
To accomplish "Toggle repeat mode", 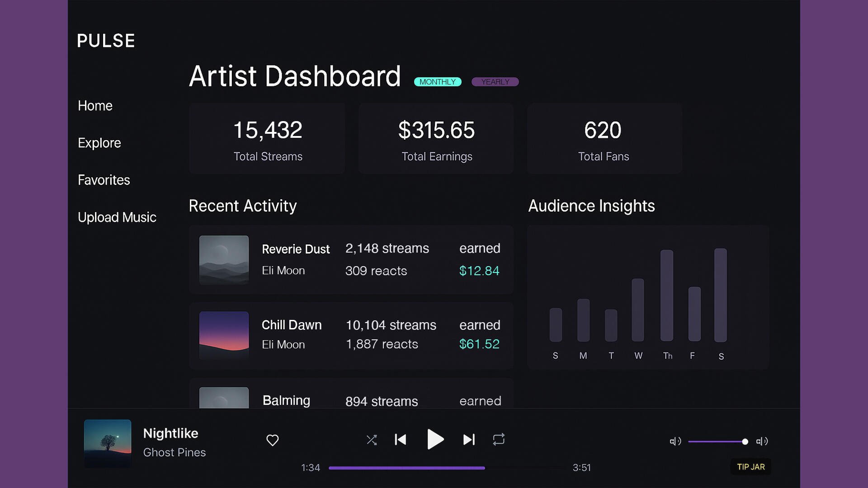I will pos(499,440).
